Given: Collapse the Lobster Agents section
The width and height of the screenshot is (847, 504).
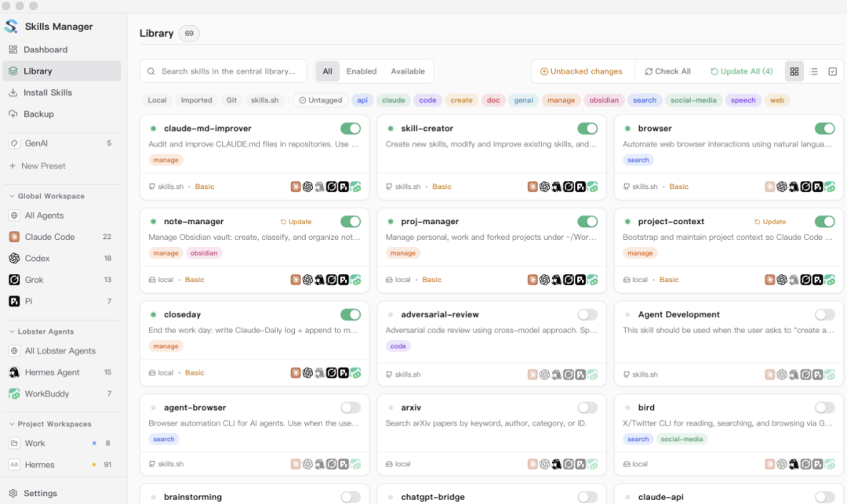Looking at the screenshot, I should [41, 332].
